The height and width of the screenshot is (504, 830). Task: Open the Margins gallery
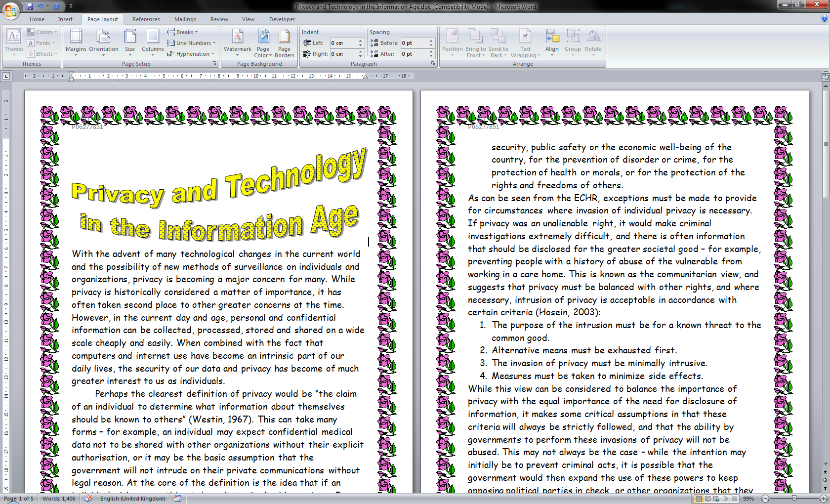(x=76, y=42)
